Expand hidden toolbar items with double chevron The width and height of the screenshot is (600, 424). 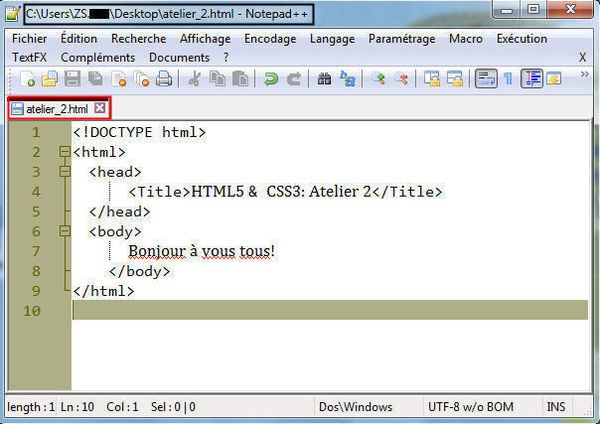click(584, 74)
